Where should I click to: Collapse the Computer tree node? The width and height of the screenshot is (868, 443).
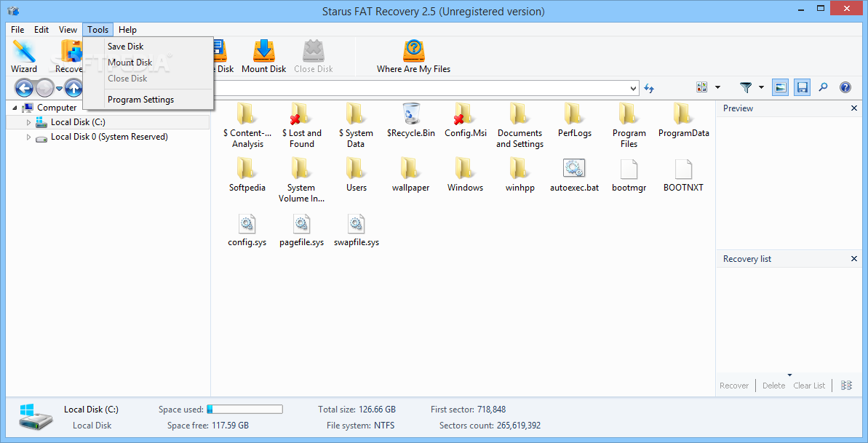[15, 108]
